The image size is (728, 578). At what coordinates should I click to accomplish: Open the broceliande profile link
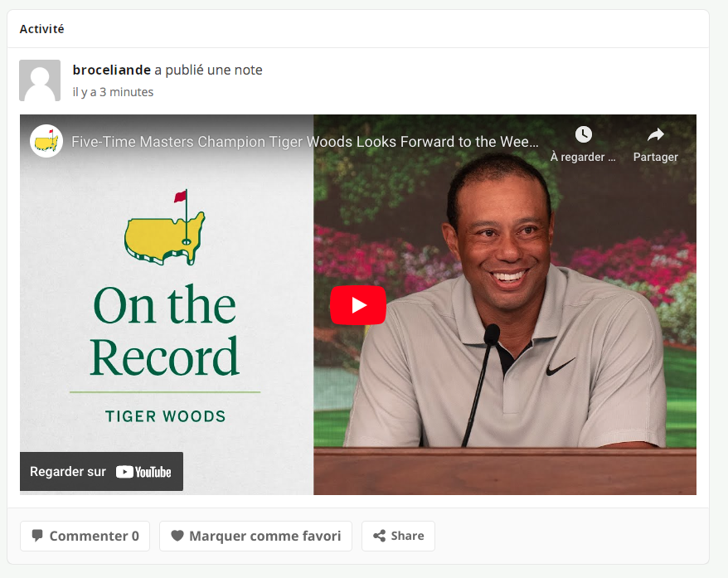111,70
